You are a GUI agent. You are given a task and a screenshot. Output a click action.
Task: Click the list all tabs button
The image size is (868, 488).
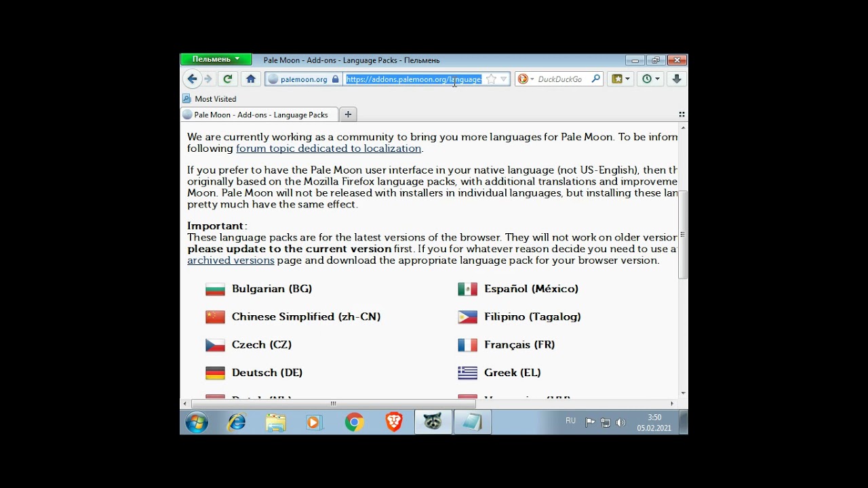[x=682, y=115]
